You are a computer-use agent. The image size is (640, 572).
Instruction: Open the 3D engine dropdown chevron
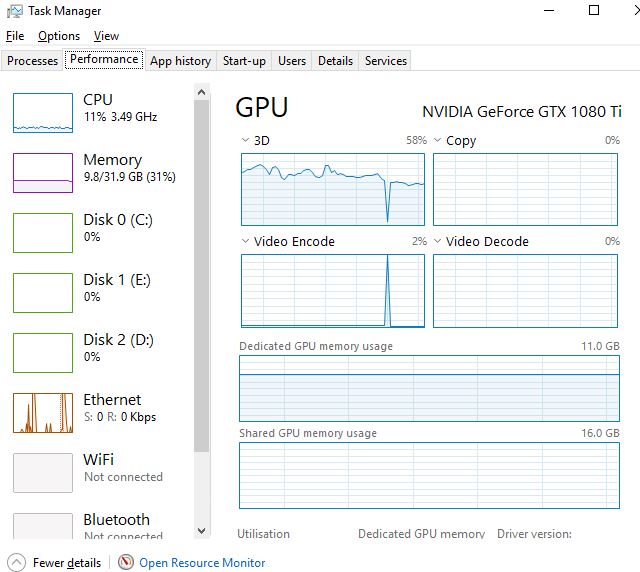[245, 140]
